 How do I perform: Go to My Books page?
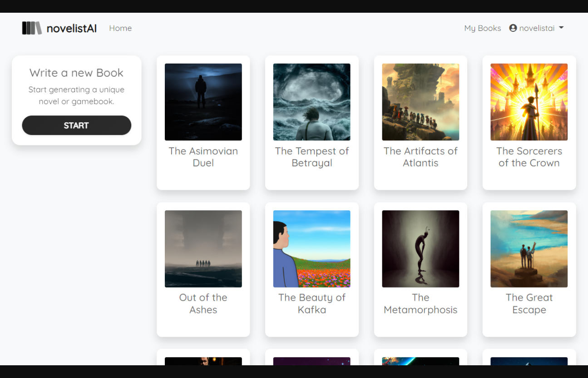point(482,28)
